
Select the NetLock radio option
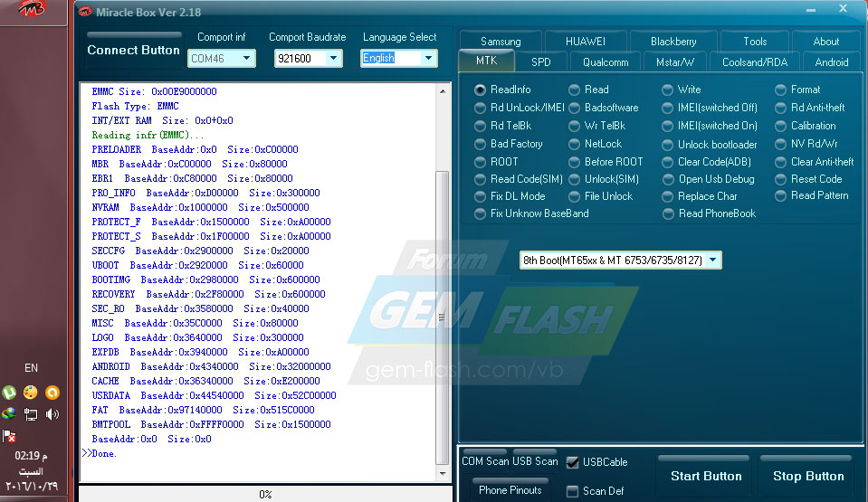pos(595,144)
